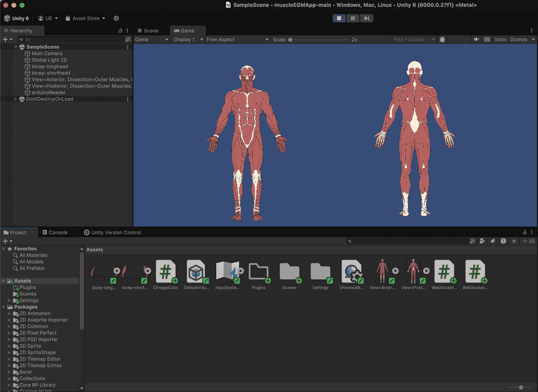The height and width of the screenshot is (392, 538).
Task: Expand the DontDestroyOnLoad node
Action: [15, 99]
